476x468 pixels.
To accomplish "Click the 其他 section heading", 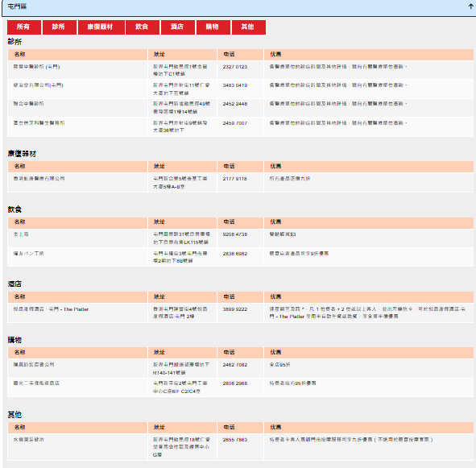I will [14, 415].
